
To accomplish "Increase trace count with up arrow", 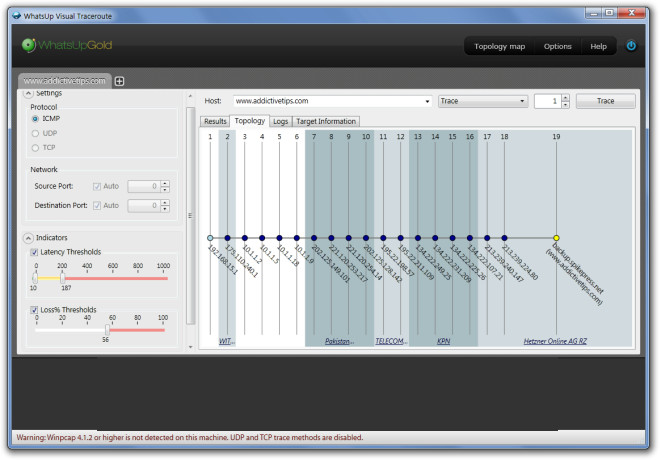I will tap(565, 98).
